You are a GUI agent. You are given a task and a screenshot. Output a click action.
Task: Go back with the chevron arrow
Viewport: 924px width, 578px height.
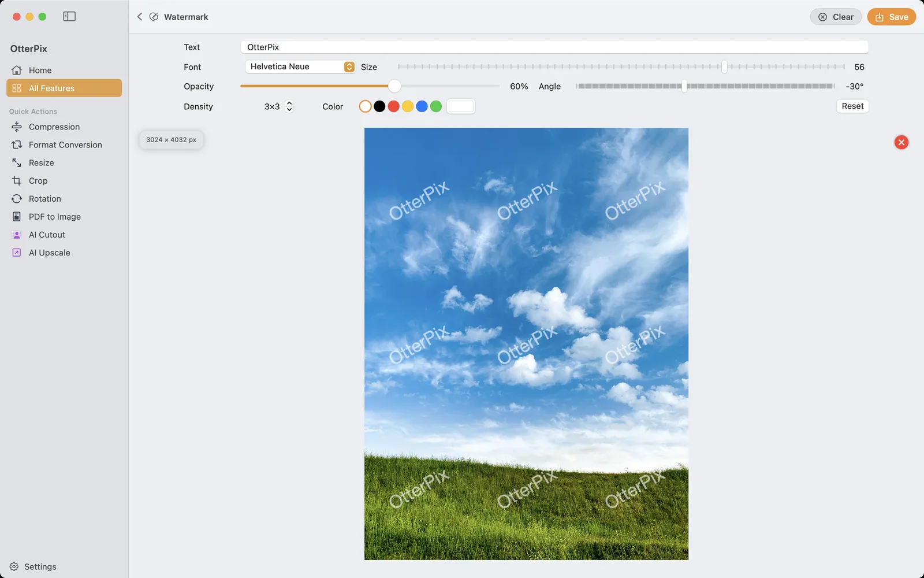tap(140, 17)
